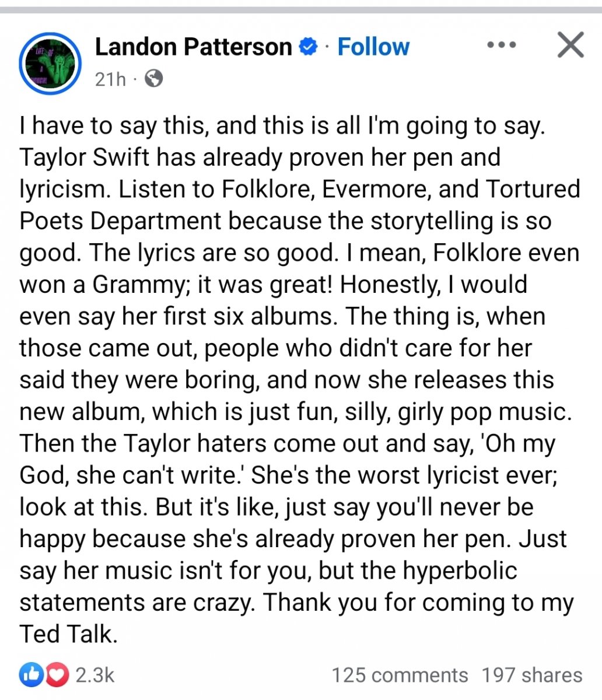This screenshot has height=700, width=602.
Task: Open the Landon Patterson profile name link
Action: tap(193, 47)
